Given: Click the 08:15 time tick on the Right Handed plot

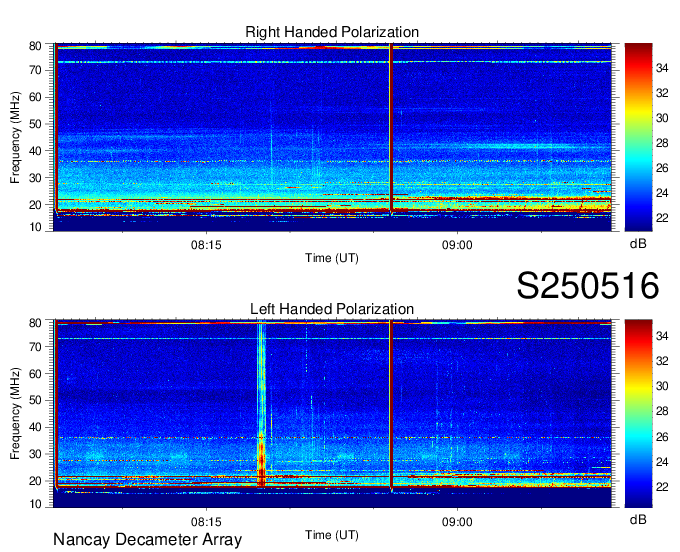Looking at the screenshot, I should pos(206,245).
